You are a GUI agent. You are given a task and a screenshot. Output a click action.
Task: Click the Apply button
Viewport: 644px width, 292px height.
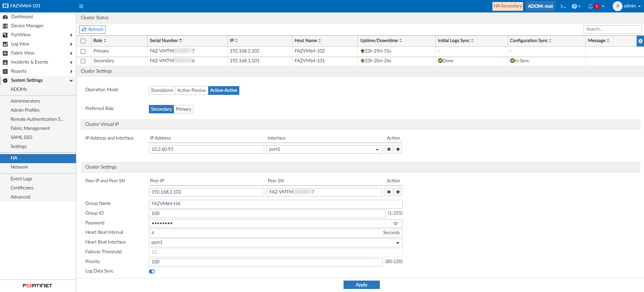361,285
